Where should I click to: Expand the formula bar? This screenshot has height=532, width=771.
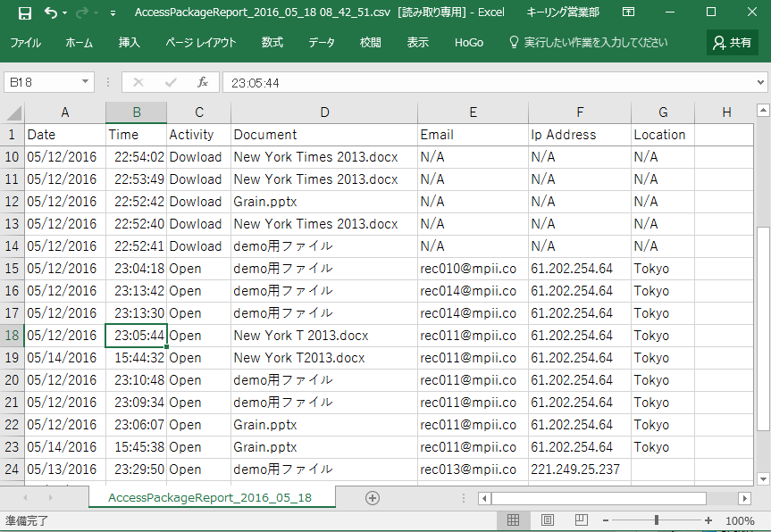click(758, 82)
